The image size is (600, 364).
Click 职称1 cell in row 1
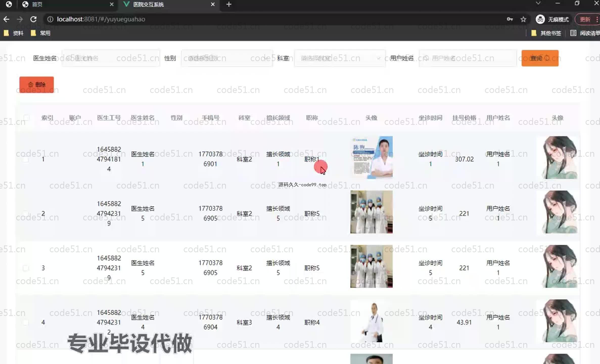312,159
